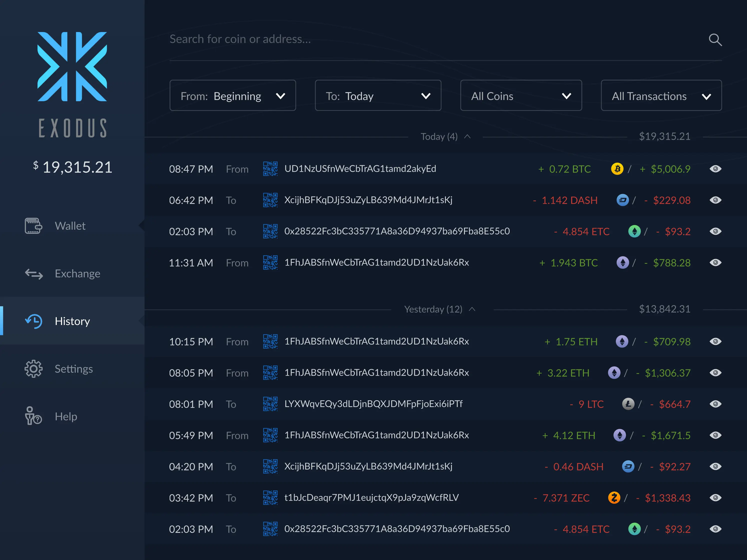Screen dimensions: 747x560
Task: Open the From: Beginning date dropdown
Action: pyautogui.click(x=233, y=95)
